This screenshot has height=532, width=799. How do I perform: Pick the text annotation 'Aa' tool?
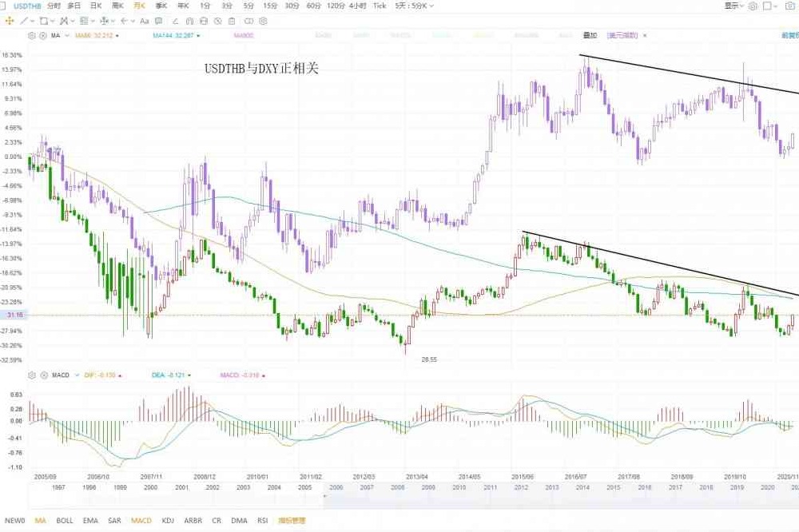[145, 21]
